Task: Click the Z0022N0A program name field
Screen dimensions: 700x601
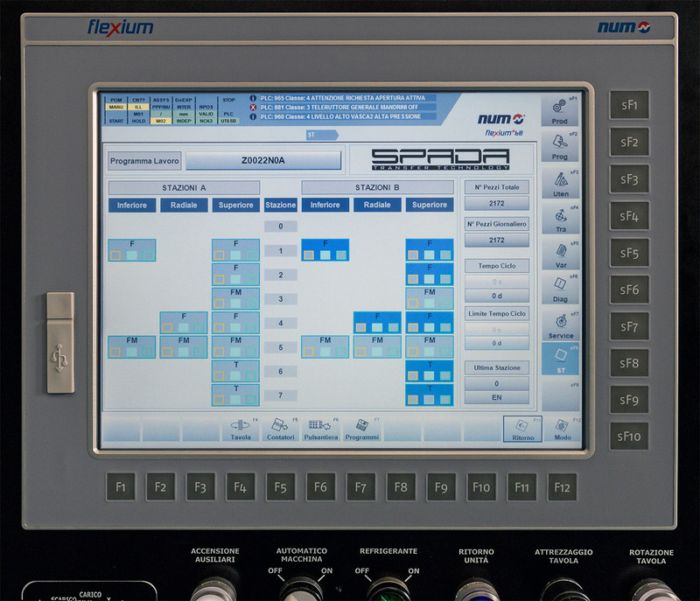Action: tap(263, 161)
